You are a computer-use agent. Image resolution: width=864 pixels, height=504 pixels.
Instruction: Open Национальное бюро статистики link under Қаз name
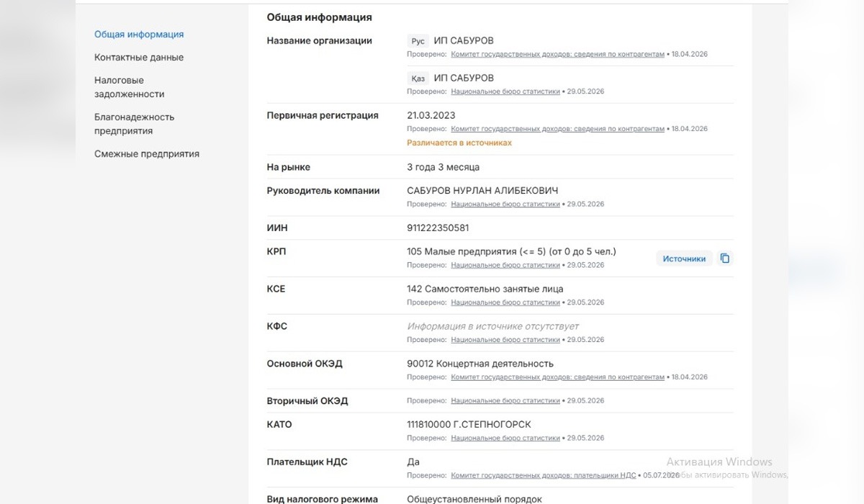pyautogui.click(x=505, y=91)
